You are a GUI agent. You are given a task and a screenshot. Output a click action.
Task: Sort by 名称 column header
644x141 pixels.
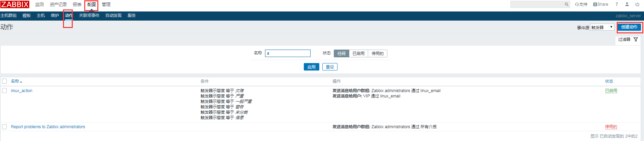click(16, 81)
